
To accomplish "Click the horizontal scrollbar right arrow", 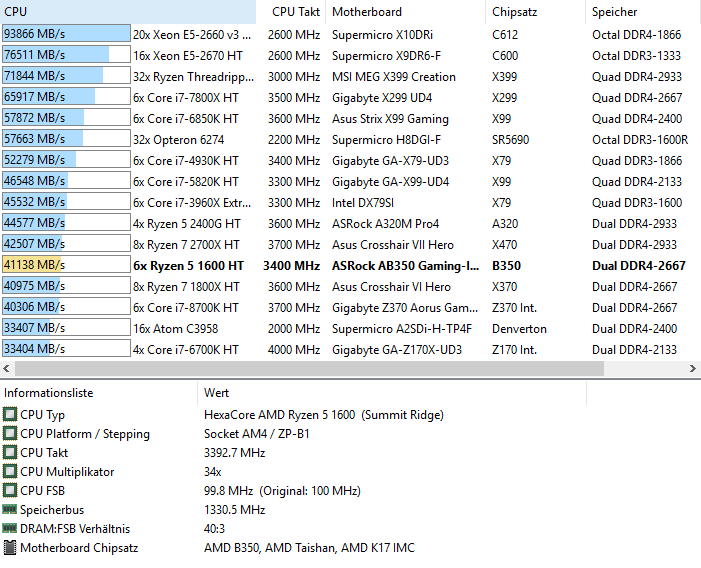I will coord(693,369).
